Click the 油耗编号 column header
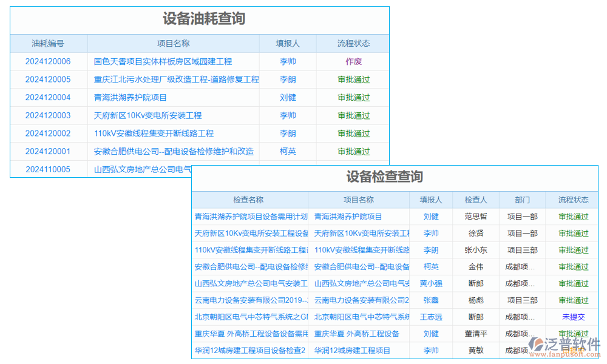The height and width of the screenshot is (364, 607). click(x=49, y=43)
